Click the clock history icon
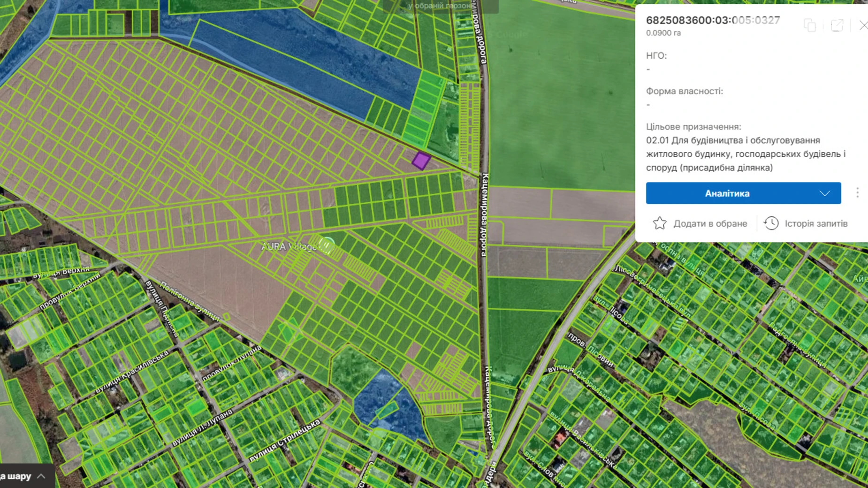 coord(771,223)
